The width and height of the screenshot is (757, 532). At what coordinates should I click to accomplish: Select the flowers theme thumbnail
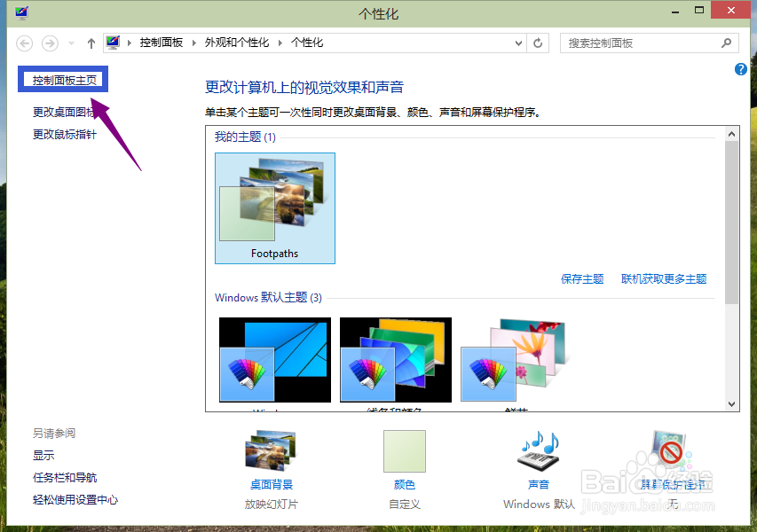point(516,360)
